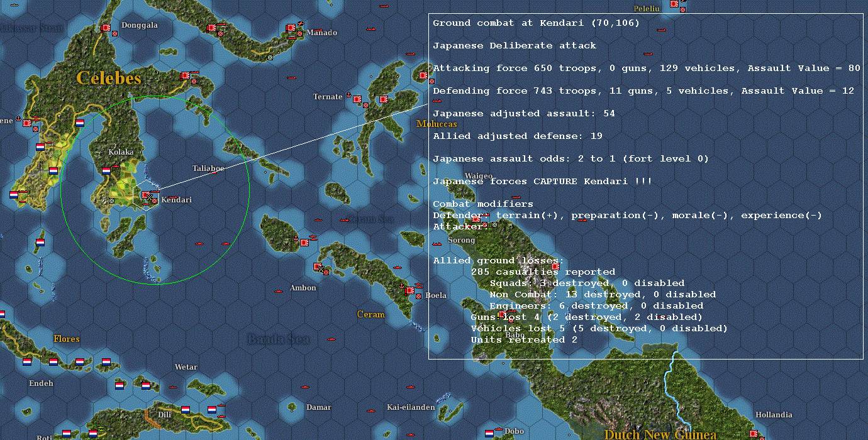Select the Japanese flag base at Boela
The width and height of the screenshot is (868, 440).
(410, 291)
